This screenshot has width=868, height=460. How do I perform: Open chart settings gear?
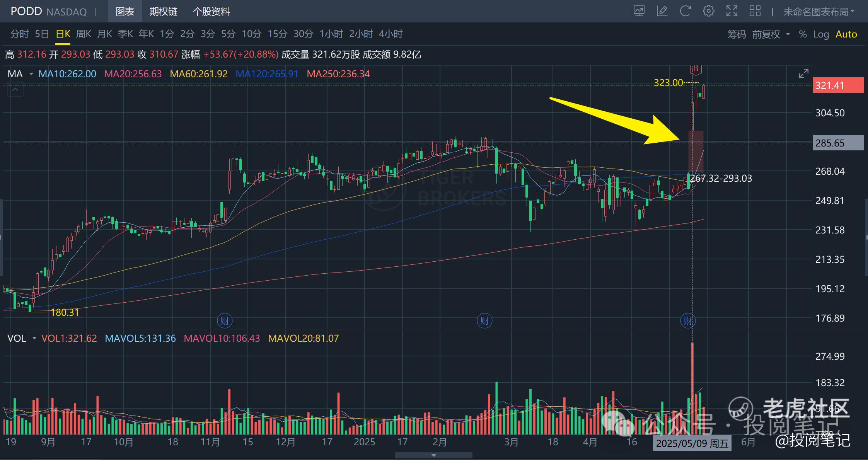click(708, 11)
